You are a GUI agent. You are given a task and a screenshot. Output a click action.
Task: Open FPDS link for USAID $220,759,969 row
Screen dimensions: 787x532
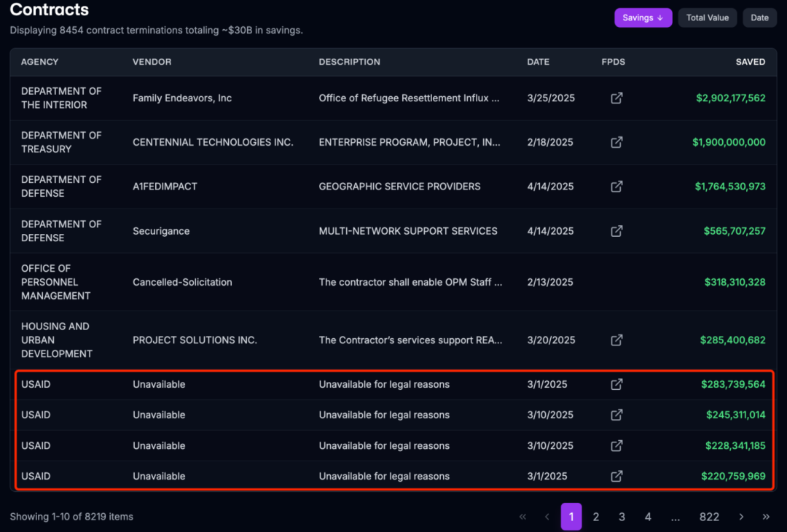coord(616,476)
